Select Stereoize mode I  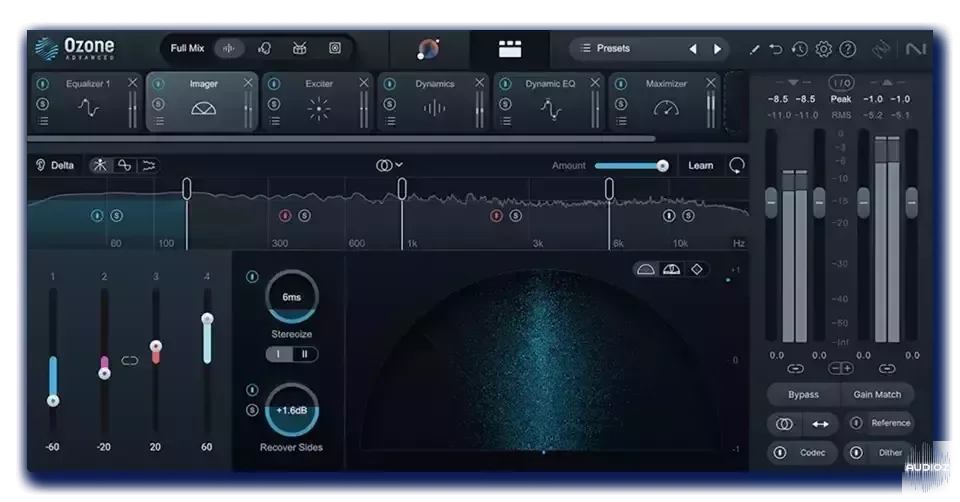tap(279, 354)
